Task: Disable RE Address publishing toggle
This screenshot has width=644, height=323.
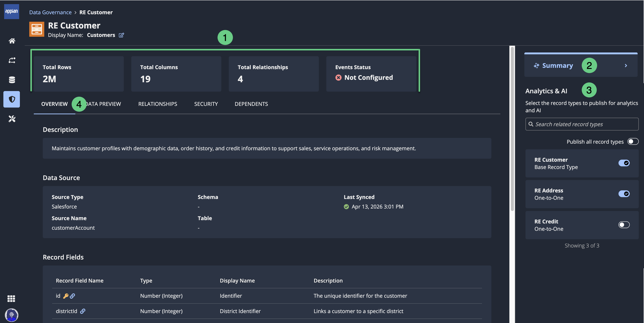Action: tap(624, 194)
